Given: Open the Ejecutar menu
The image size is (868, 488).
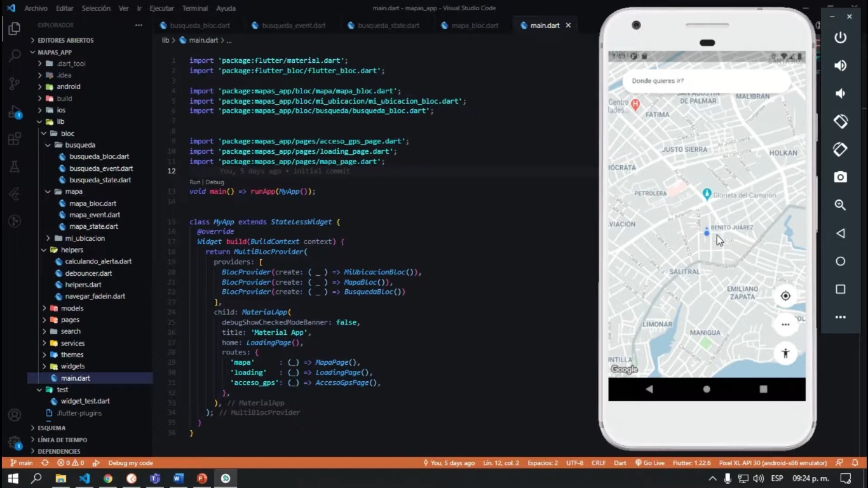Looking at the screenshot, I should pyautogui.click(x=161, y=8).
